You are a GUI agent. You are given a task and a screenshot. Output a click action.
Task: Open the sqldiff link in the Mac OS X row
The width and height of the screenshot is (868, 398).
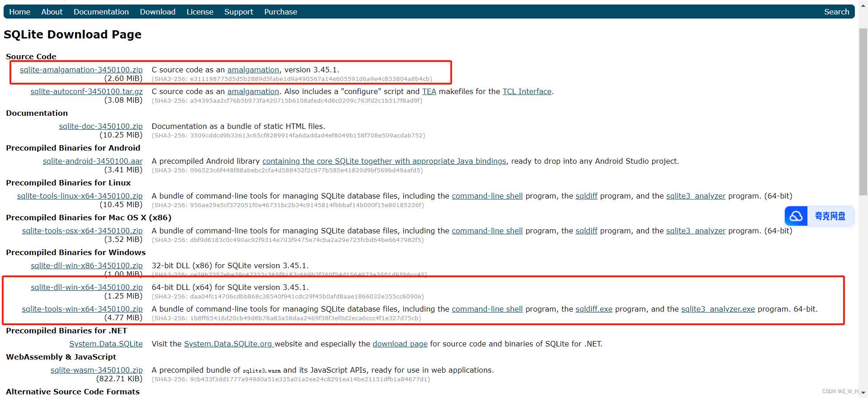click(x=586, y=231)
